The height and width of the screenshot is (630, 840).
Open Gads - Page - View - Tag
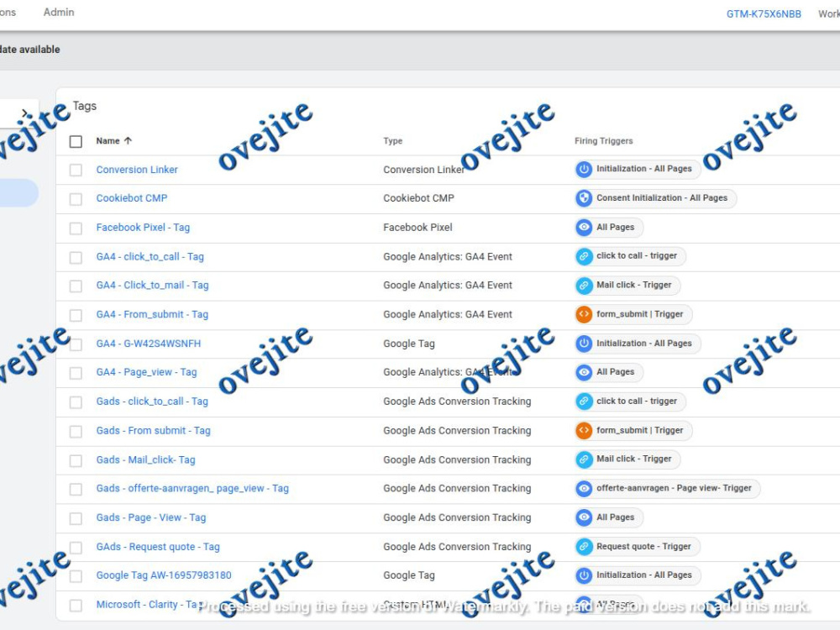pos(151,517)
